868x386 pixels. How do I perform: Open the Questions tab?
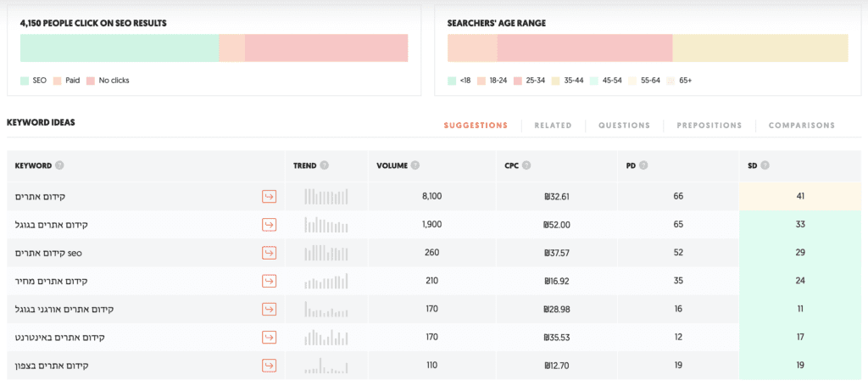(624, 126)
